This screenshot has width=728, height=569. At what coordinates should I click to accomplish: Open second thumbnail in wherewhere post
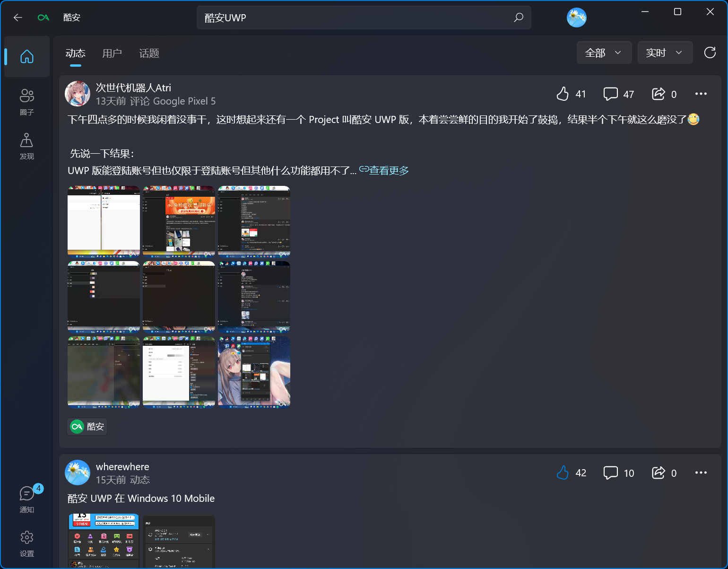point(179,542)
